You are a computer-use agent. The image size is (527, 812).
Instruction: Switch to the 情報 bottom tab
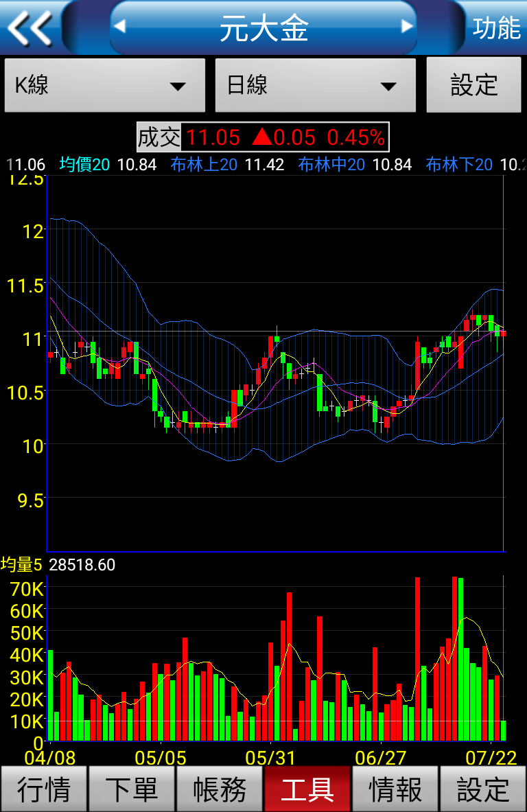coord(395,789)
